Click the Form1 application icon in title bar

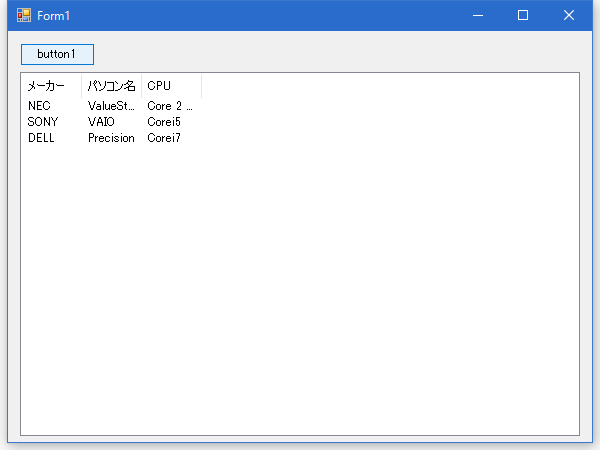pyautogui.click(x=24, y=15)
